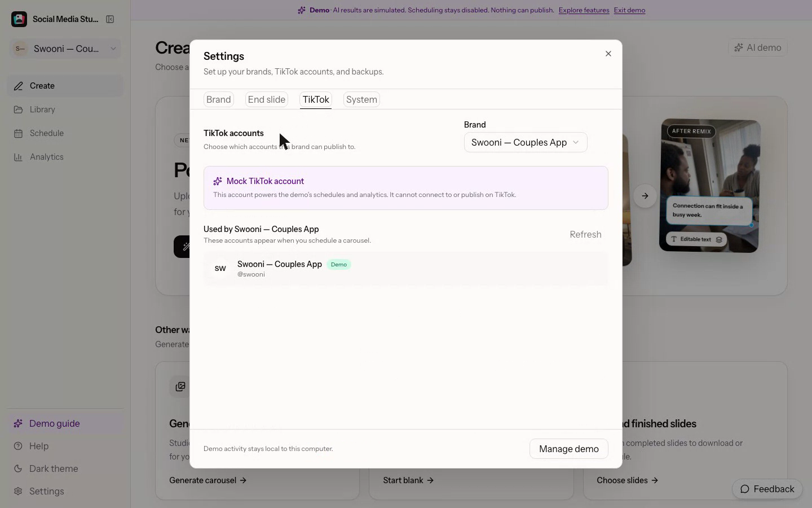
Task: Click the Social Media Studio app logo
Action: click(19, 19)
